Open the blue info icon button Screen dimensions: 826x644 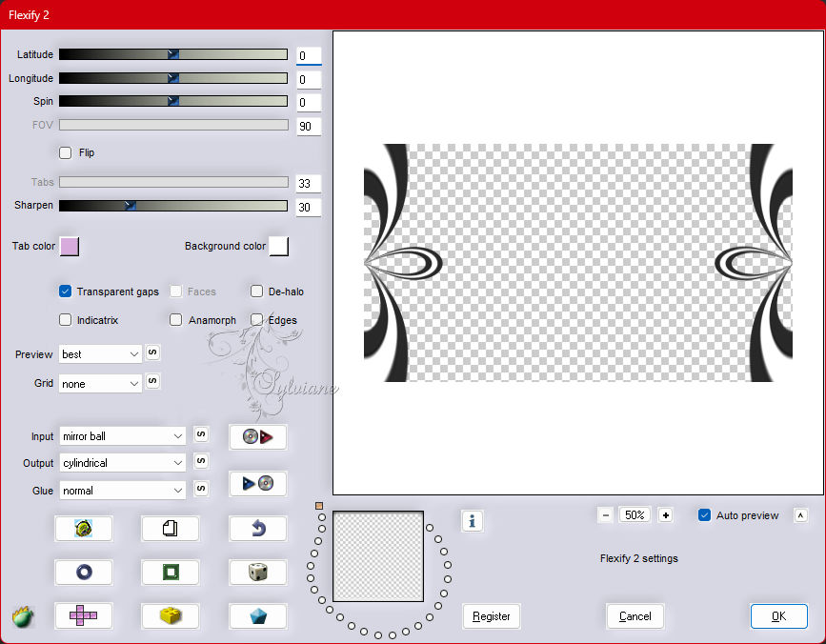click(x=472, y=521)
